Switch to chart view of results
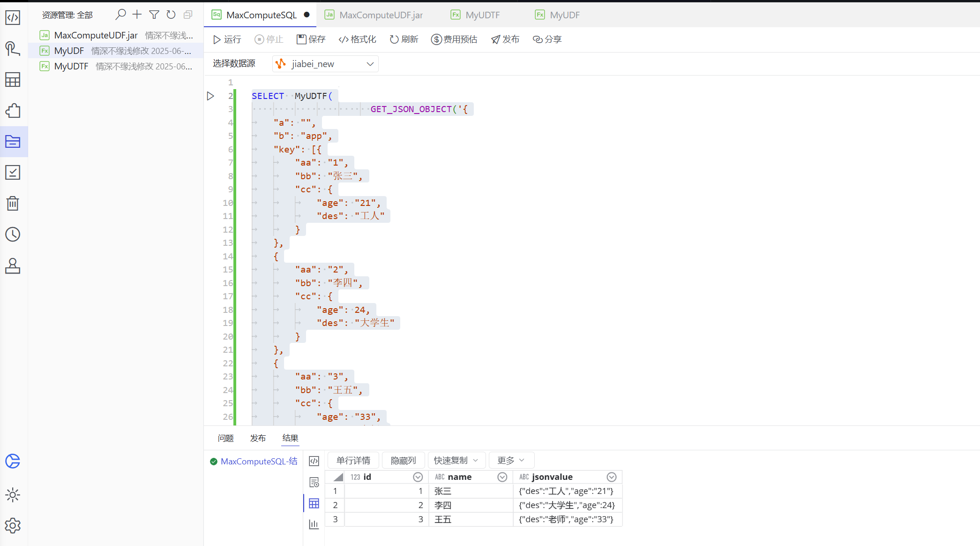This screenshot has width=980, height=546. [x=314, y=524]
